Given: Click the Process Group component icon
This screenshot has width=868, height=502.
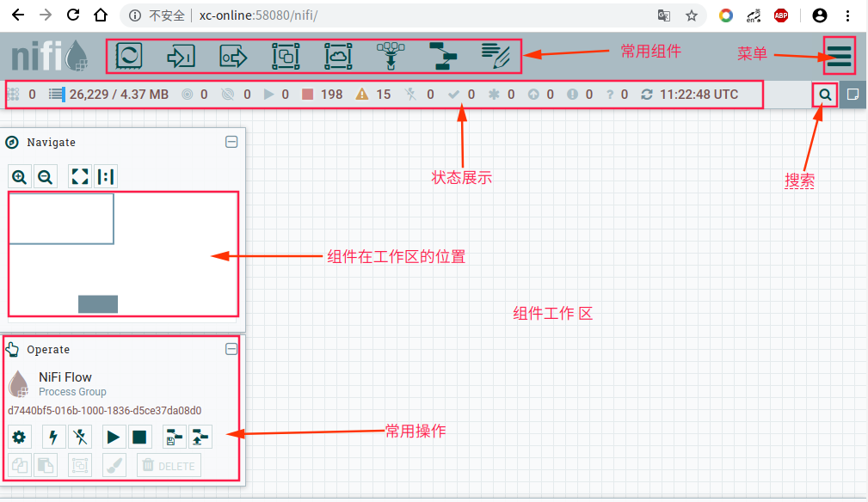Looking at the screenshot, I should (x=285, y=56).
